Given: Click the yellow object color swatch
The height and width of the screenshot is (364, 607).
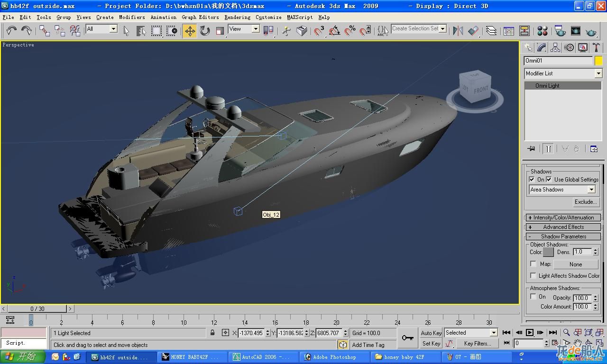Looking at the screenshot, I should [x=598, y=61].
